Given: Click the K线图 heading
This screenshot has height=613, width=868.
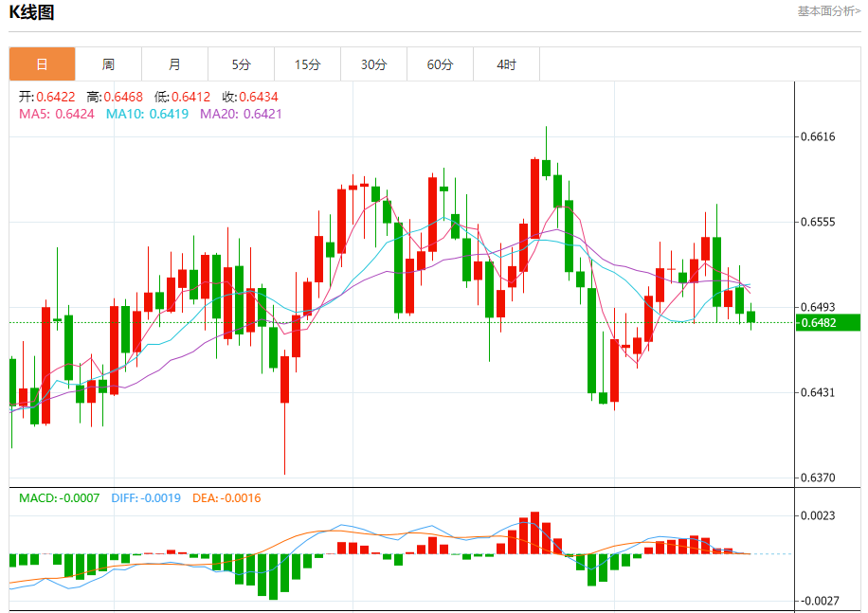Looking at the screenshot, I should (x=31, y=12).
